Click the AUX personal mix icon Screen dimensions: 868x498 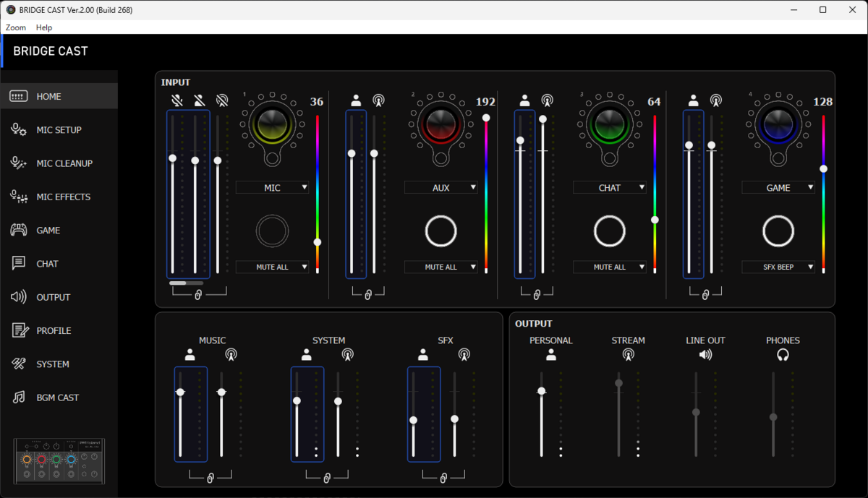(356, 100)
